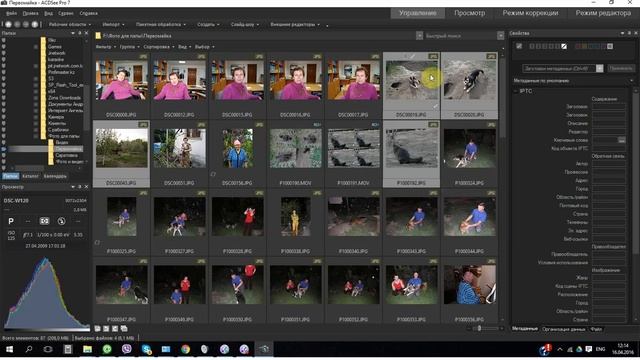Switch to the Календарь tab
640x360 pixels.
click(55, 176)
